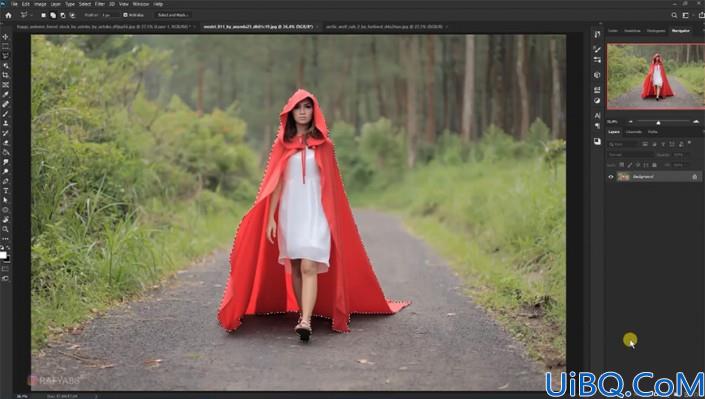The height and width of the screenshot is (399, 705).
Task: Select the Crop tool
Action: coord(5,75)
